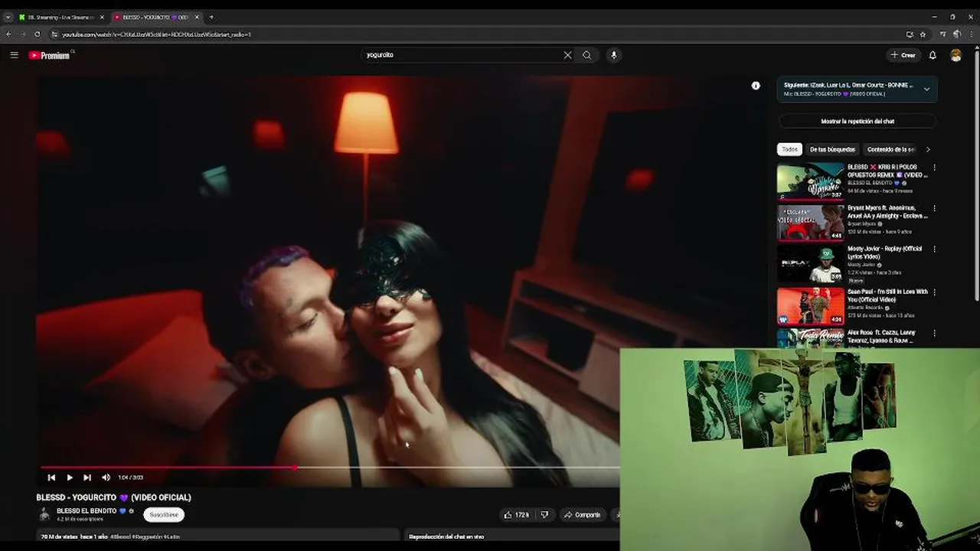Open Polos Opuestos Remix video thumbnail
980x551 pixels.
point(811,181)
